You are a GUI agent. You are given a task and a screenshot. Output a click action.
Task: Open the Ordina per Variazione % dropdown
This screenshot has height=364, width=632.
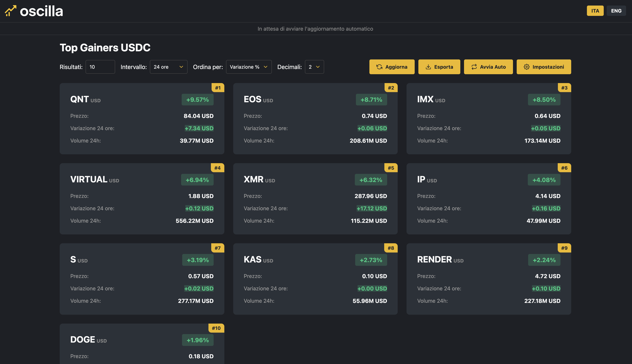tap(249, 67)
